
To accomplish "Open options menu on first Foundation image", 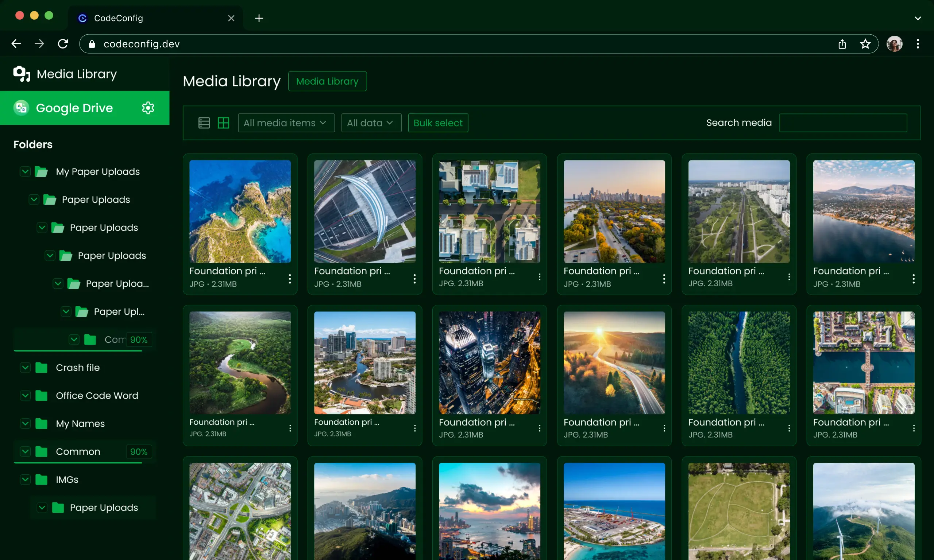I will click(x=290, y=279).
